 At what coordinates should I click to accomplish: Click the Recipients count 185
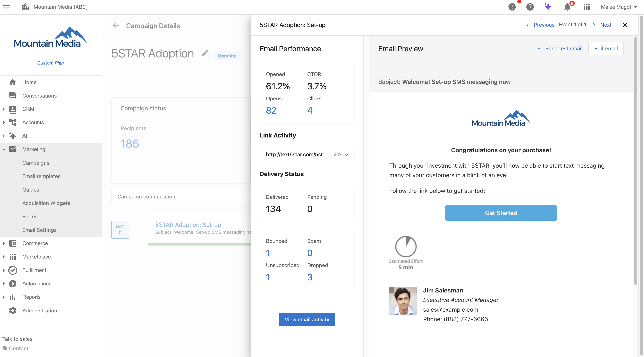coord(129,143)
